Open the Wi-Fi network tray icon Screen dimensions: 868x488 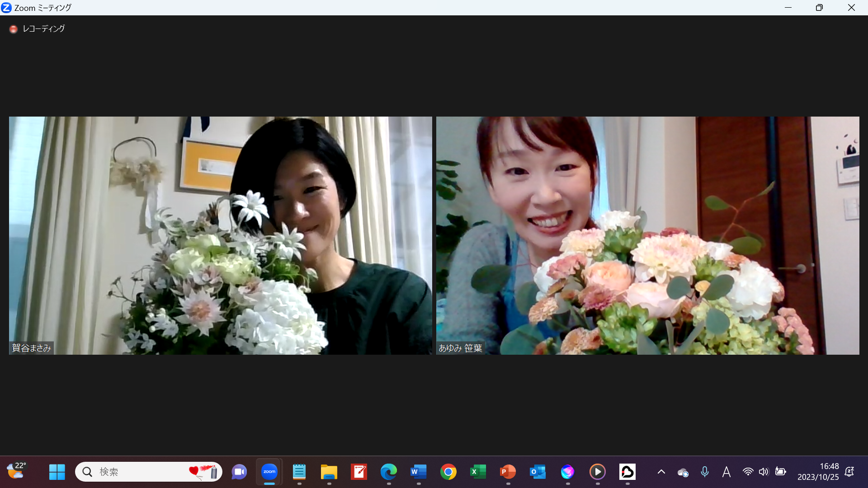748,472
